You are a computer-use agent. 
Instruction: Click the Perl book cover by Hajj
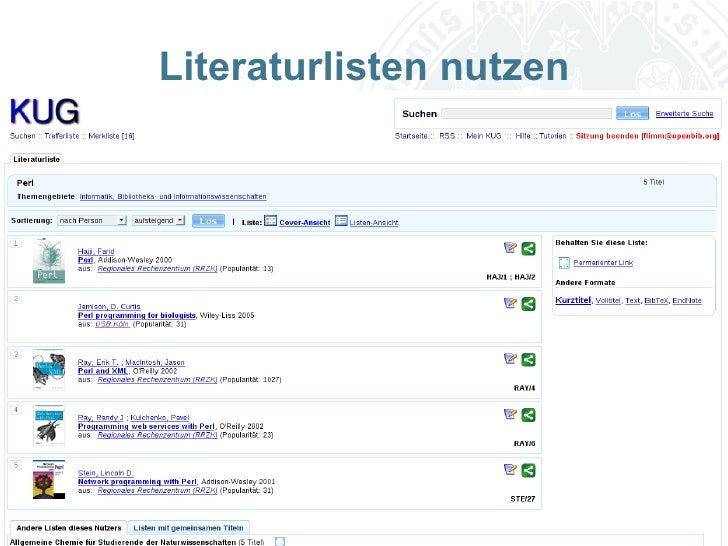click(49, 260)
